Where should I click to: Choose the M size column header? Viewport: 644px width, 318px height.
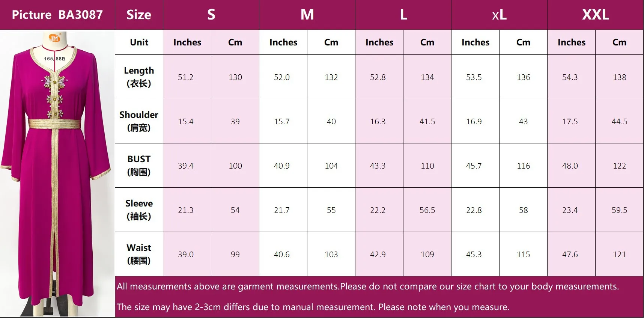[307, 15]
